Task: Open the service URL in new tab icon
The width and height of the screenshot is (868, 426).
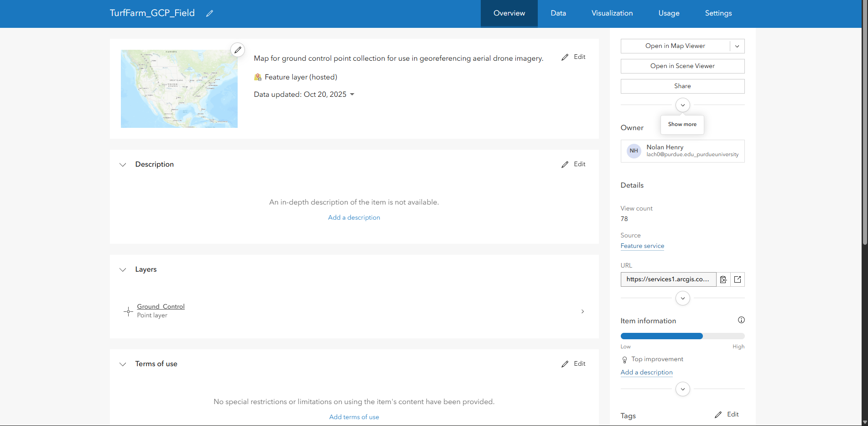Action: pyautogui.click(x=738, y=279)
